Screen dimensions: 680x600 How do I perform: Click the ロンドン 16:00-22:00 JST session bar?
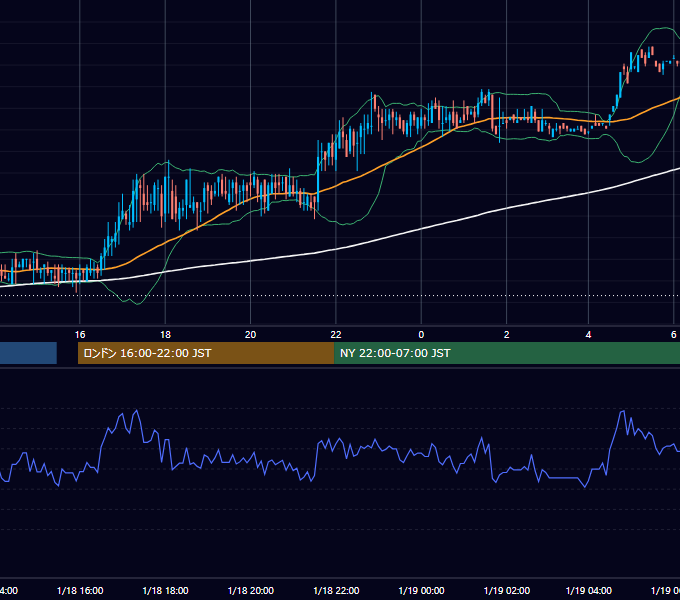point(206,353)
